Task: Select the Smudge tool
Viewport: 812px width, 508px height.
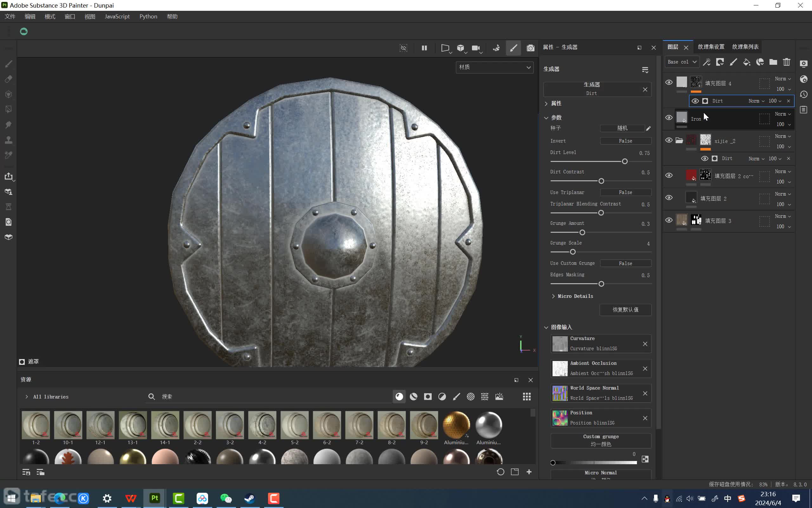Action: 9,125
